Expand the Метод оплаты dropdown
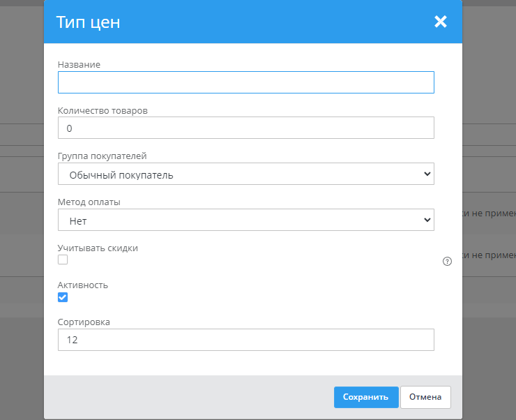Viewport: 516px width, 420px height. [245, 220]
